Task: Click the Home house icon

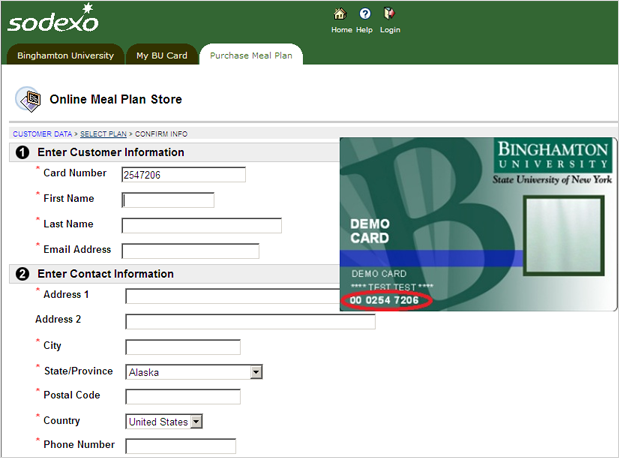Action: tap(340, 14)
